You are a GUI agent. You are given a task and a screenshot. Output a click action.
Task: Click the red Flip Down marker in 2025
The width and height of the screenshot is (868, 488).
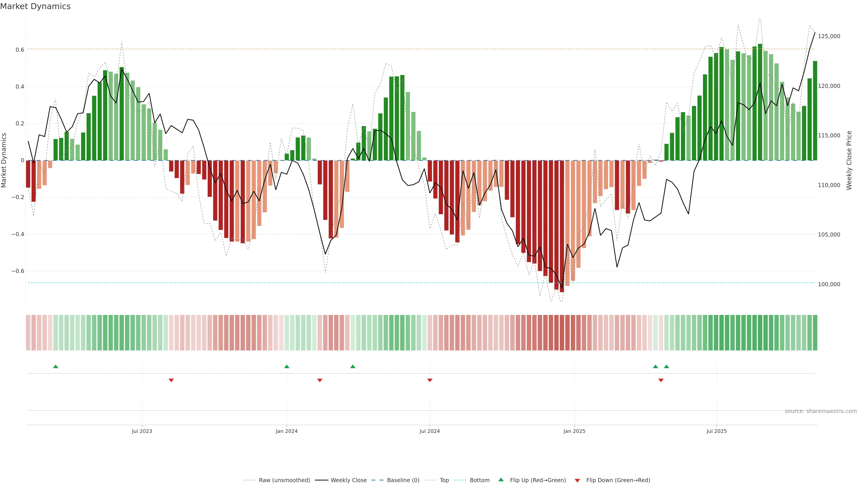[x=661, y=380]
